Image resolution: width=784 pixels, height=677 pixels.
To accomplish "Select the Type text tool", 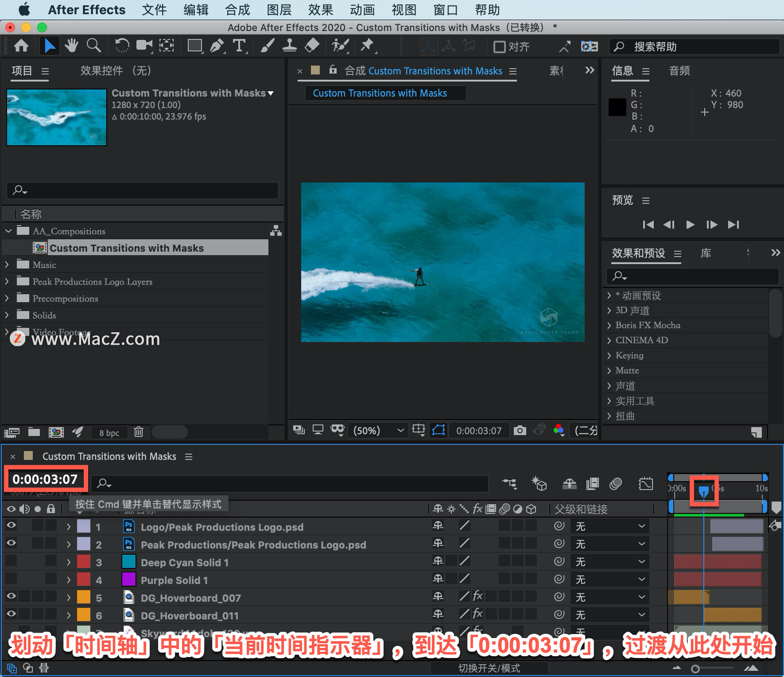I will (239, 46).
